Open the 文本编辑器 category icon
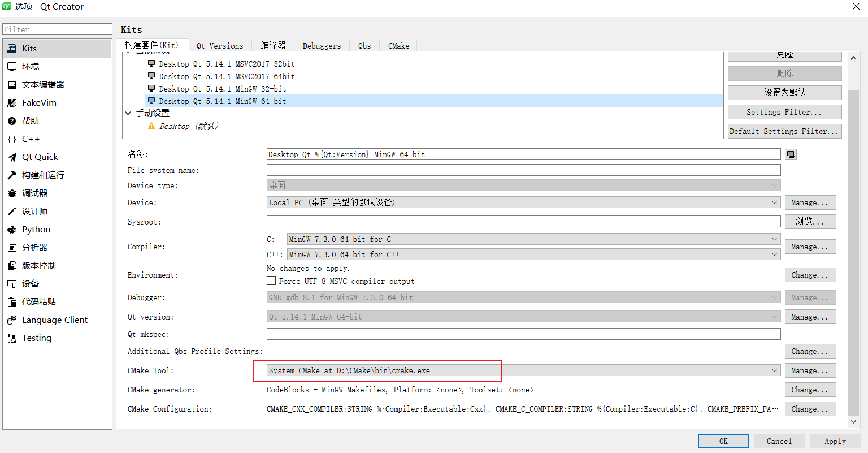868x453 pixels. [12, 85]
